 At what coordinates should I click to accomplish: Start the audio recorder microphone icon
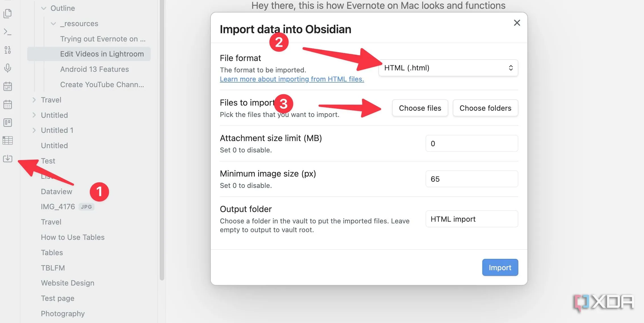8,68
